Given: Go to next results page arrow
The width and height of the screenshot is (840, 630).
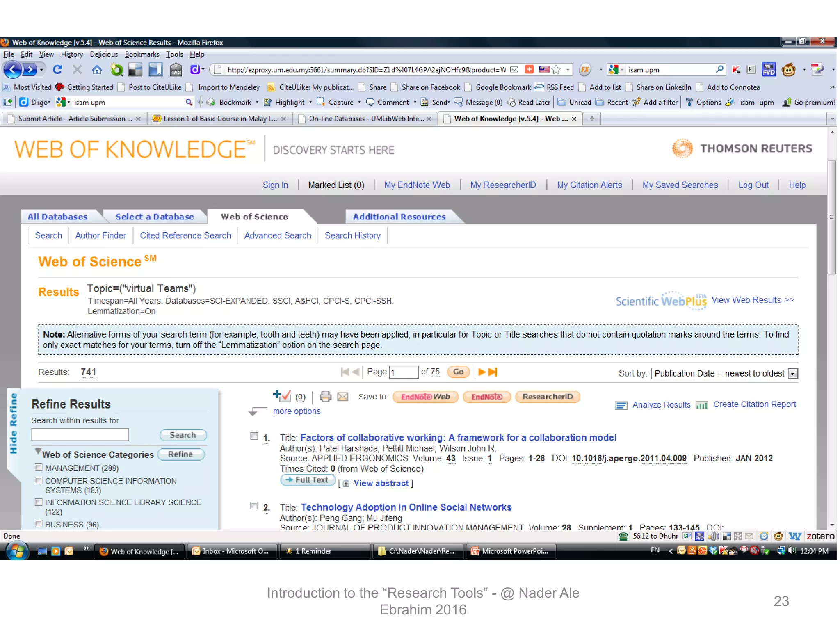Looking at the screenshot, I should pos(482,372).
